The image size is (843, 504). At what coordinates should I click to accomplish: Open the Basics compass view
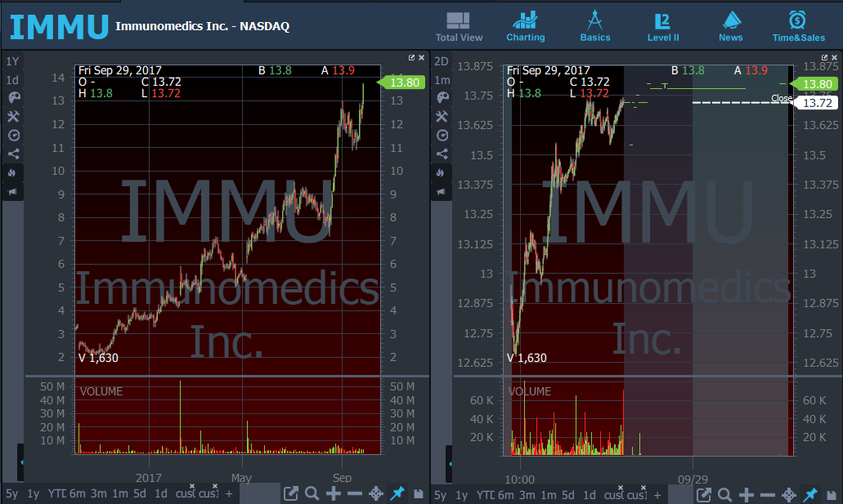tap(594, 27)
